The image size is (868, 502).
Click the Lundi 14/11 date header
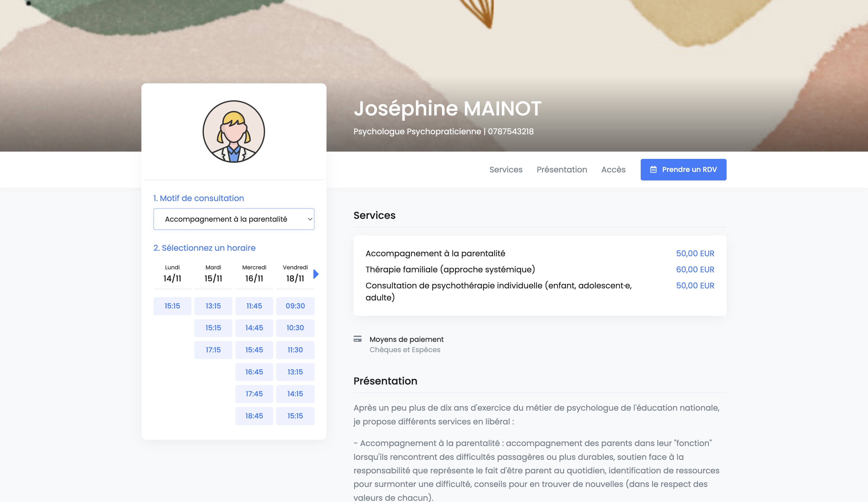click(172, 274)
